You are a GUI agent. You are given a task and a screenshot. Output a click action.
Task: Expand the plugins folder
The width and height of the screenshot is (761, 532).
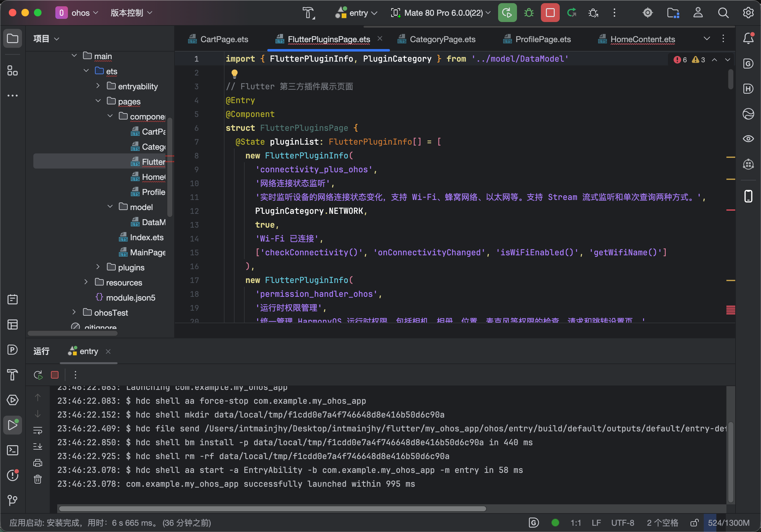[98, 267]
